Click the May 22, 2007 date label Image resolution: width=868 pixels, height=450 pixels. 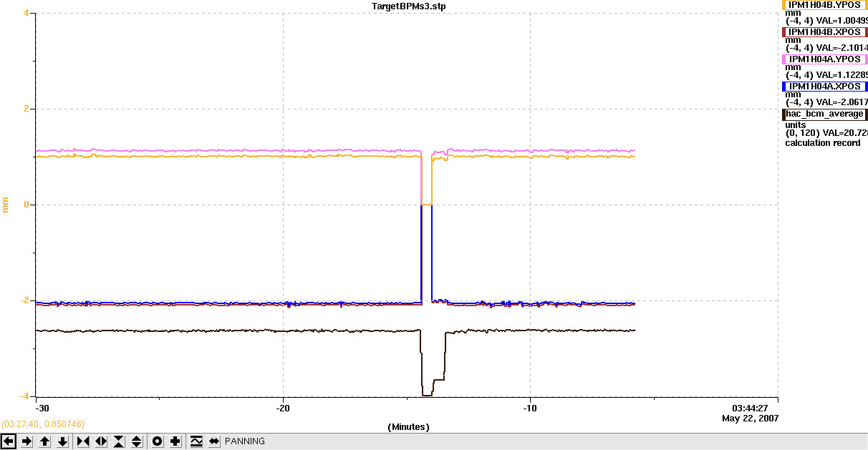tap(750, 418)
